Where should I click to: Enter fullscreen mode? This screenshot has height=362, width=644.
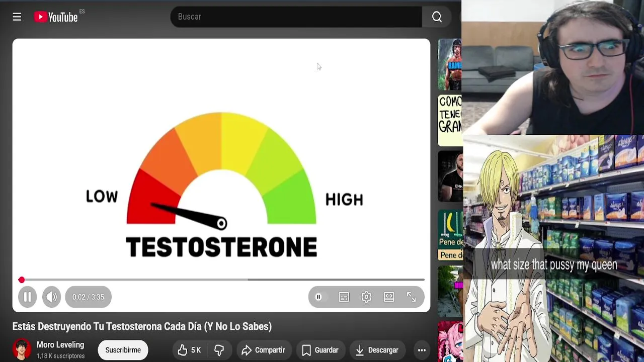pos(411,297)
